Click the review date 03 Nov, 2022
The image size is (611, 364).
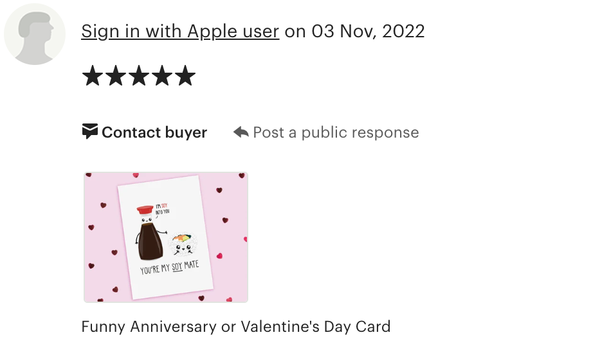coord(368,31)
